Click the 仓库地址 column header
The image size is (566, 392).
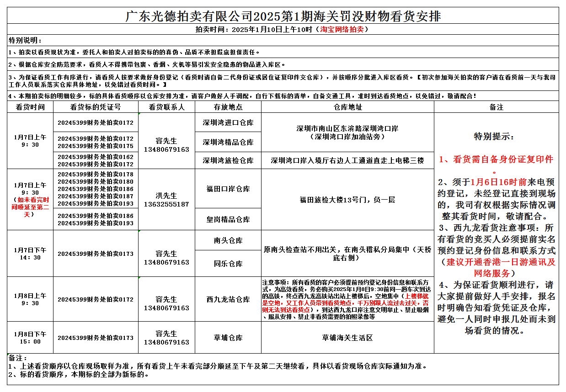(x=347, y=107)
